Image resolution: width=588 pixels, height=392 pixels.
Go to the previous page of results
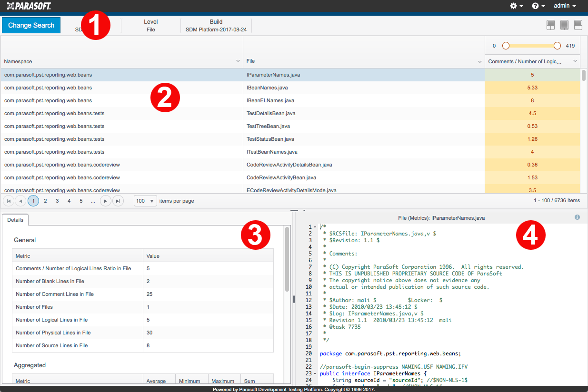(x=20, y=201)
